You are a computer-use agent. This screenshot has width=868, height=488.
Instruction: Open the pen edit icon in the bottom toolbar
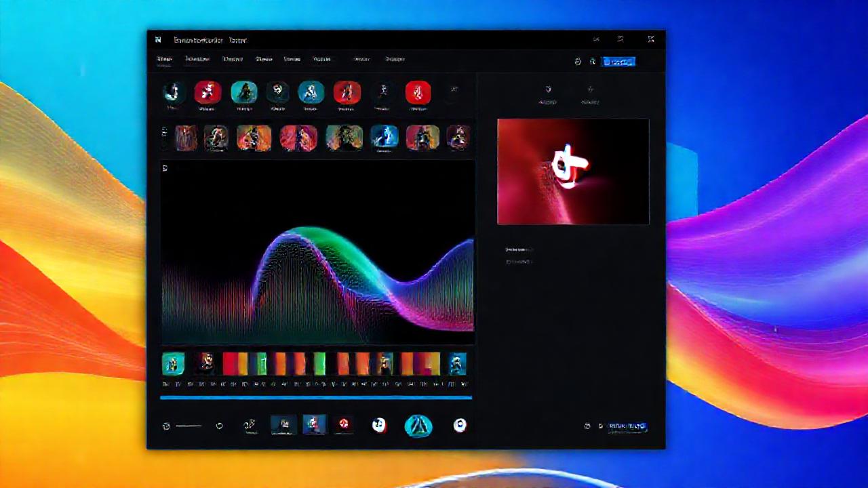(250, 425)
